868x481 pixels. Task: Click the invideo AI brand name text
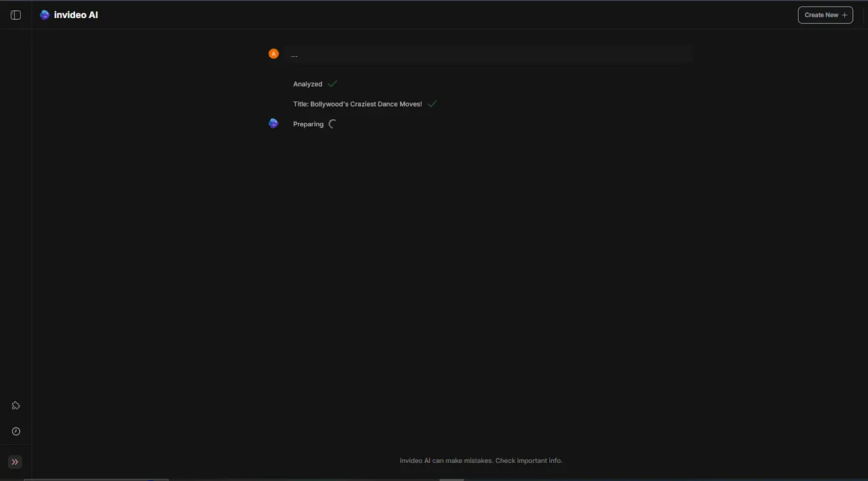click(76, 15)
